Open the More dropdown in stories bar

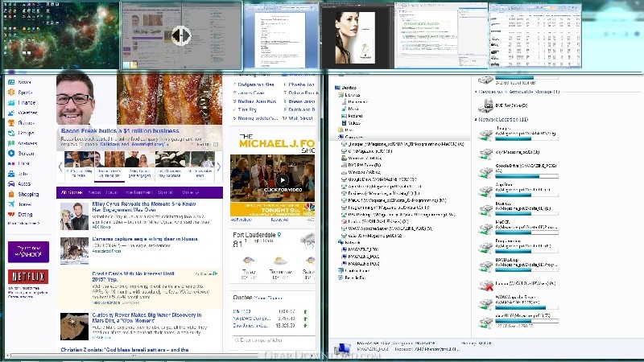tap(190, 192)
